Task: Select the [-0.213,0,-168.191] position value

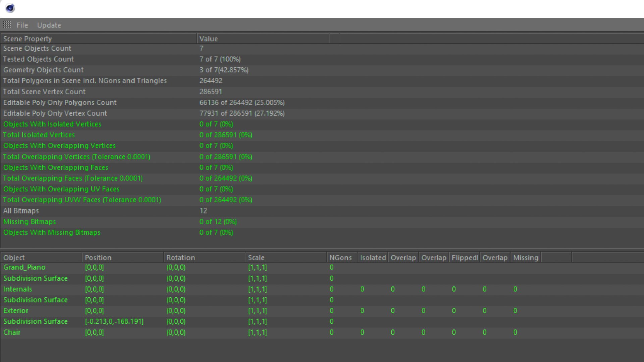Action: click(114, 321)
